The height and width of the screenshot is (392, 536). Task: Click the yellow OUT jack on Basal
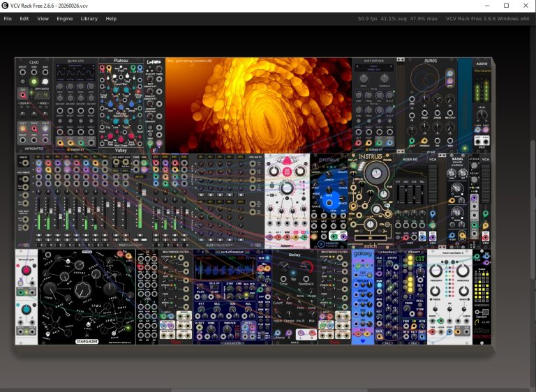pyautogui.click(x=462, y=235)
